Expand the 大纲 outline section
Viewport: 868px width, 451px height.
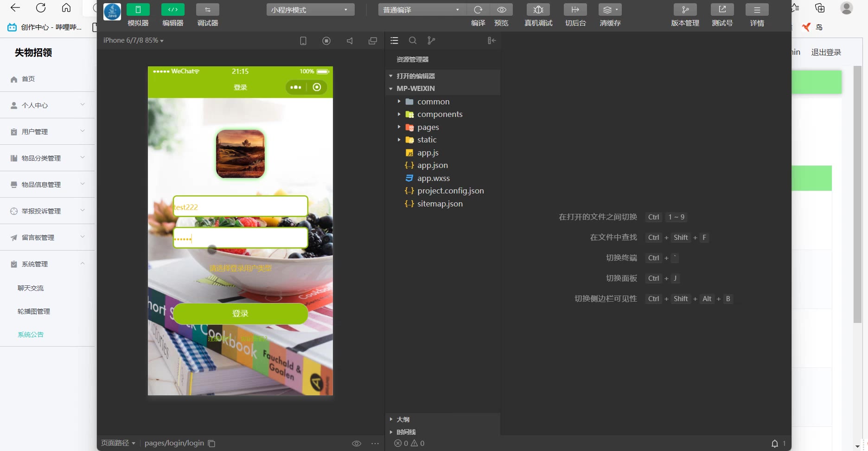[x=443, y=419]
